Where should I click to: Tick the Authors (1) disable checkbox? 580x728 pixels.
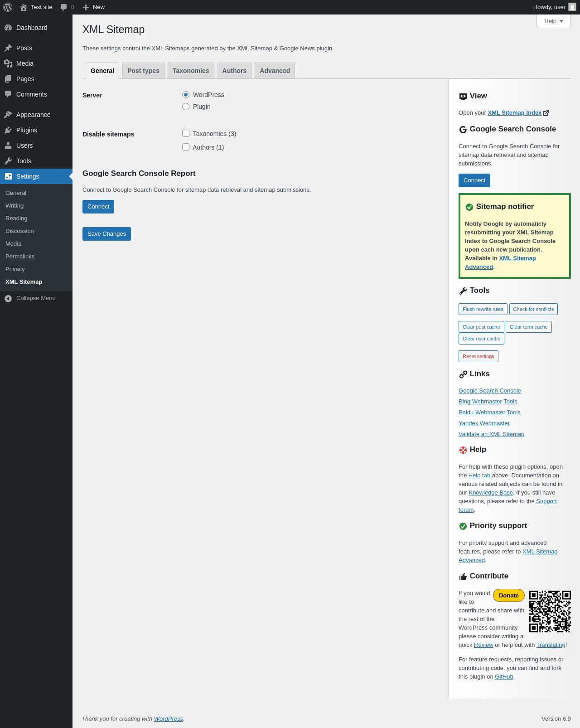pyautogui.click(x=186, y=147)
